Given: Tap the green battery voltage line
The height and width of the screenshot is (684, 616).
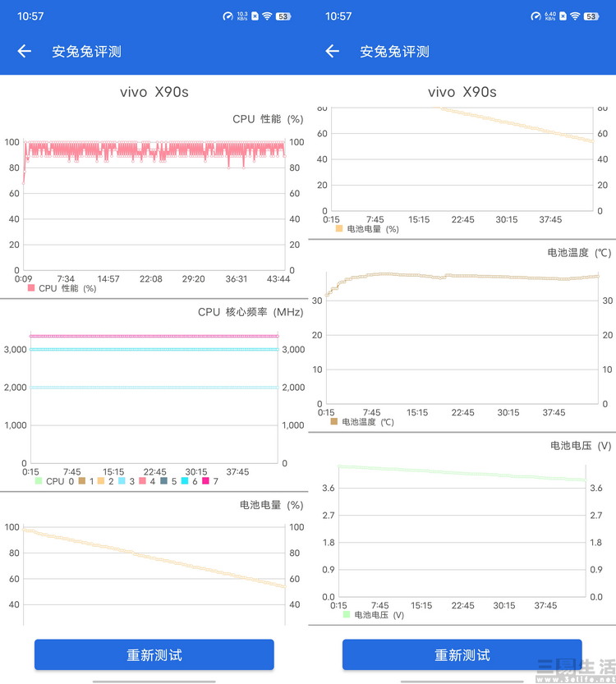Looking at the screenshot, I should (462, 473).
